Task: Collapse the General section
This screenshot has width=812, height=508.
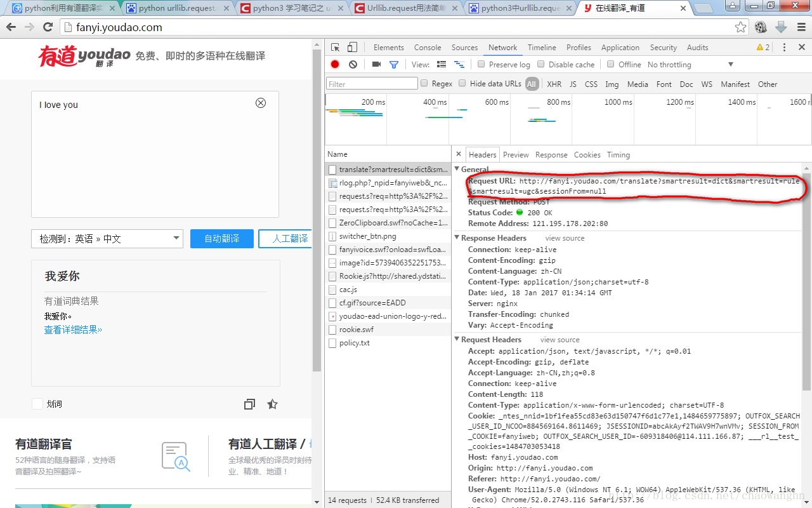Action: tap(457, 169)
